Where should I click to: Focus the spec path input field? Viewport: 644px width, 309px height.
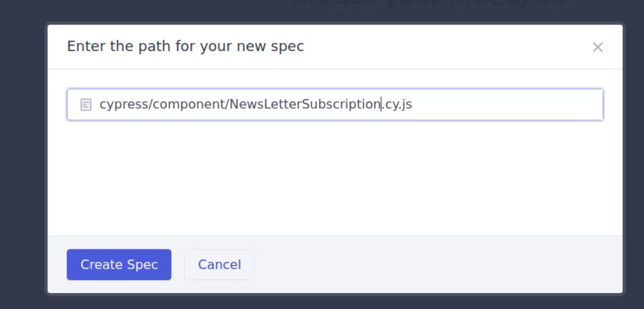pos(335,105)
